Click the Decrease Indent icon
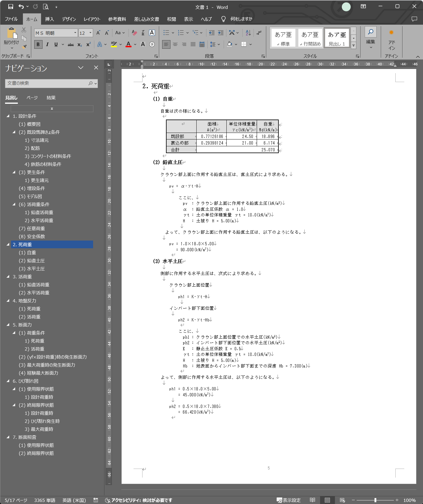This screenshot has height=504, width=423. [211, 33]
